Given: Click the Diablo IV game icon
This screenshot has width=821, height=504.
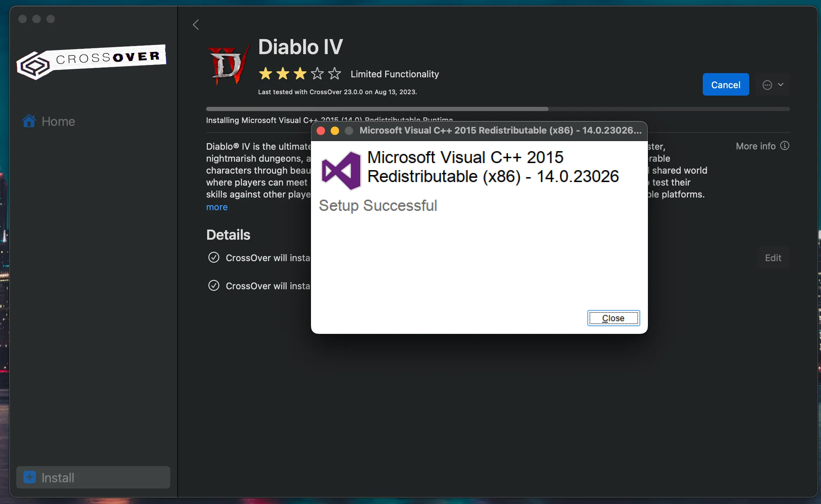Looking at the screenshot, I should tap(229, 64).
